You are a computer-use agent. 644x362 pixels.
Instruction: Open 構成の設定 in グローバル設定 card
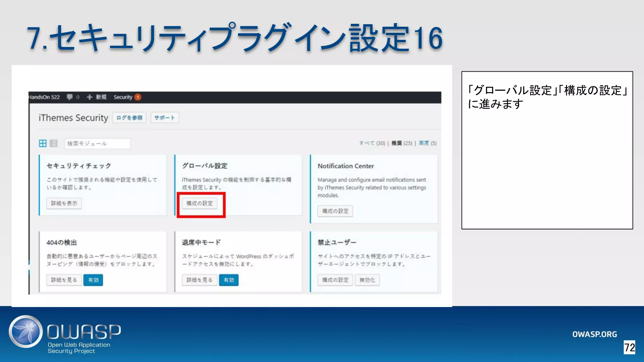pyautogui.click(x=200, y=203)
